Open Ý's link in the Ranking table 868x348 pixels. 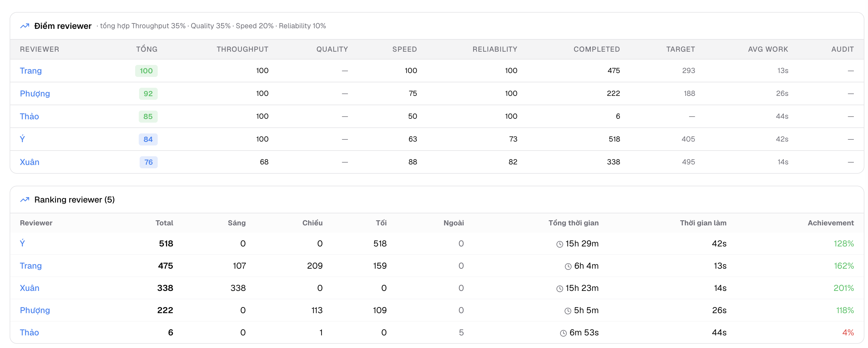[x=22, y=243]
